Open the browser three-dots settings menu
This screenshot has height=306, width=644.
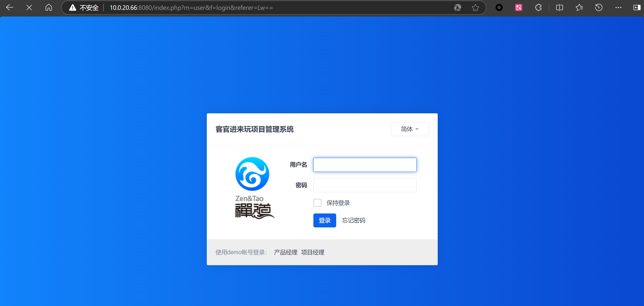pos(618,8)
